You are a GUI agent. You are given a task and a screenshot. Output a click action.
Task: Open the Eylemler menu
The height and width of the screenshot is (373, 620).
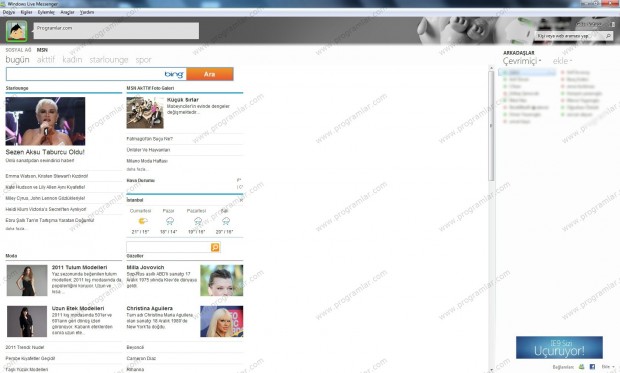pyautogui.click(x=46, y=12)
